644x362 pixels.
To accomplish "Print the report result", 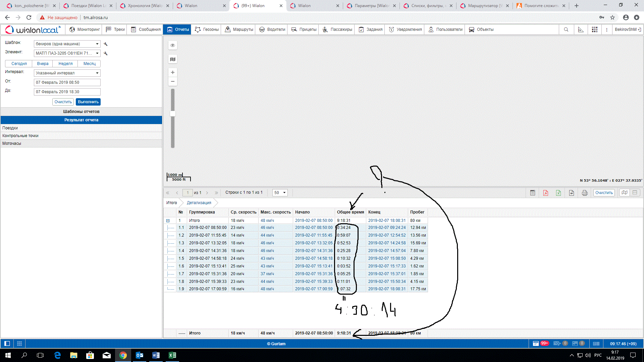I will pos(585,193).
